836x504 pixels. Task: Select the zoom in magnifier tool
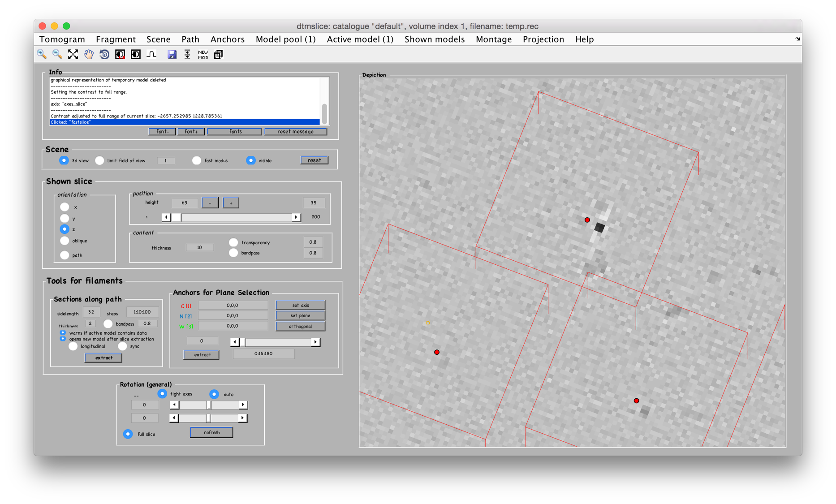[x=42, y=55]
